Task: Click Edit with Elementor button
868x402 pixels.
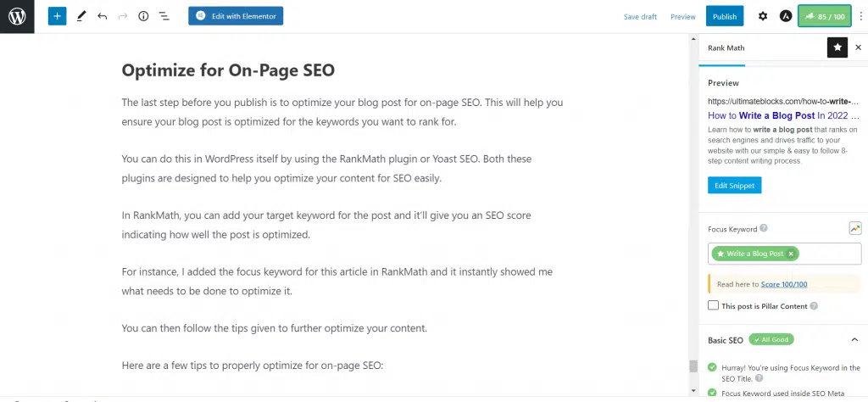Action: (236, 16)
